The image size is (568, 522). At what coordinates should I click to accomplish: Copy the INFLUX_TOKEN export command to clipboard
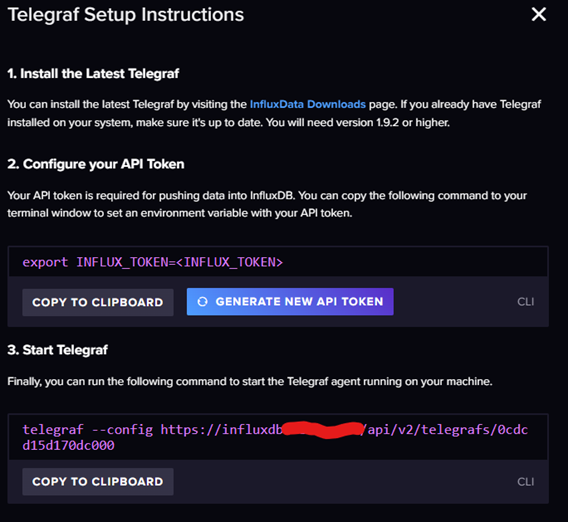coord(98,302)
